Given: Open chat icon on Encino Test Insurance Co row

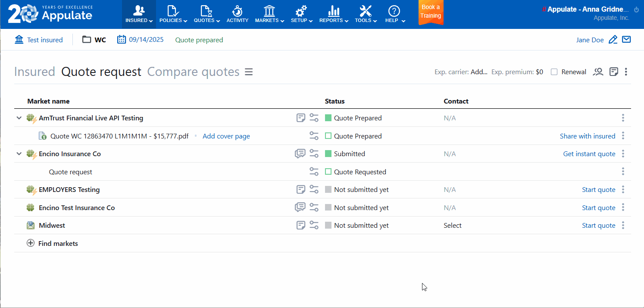Looking at the screenshot, I should coord(300,207).
